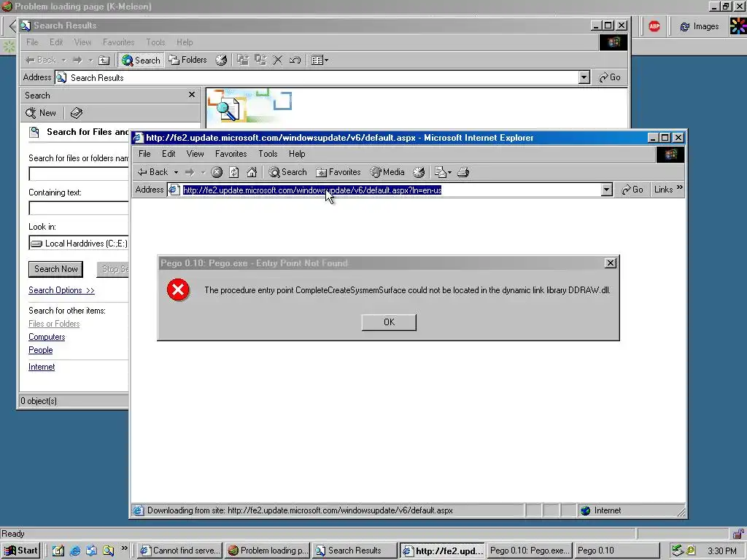Click the red error icon in the dialog
The image size is (747, 560).
178,289
